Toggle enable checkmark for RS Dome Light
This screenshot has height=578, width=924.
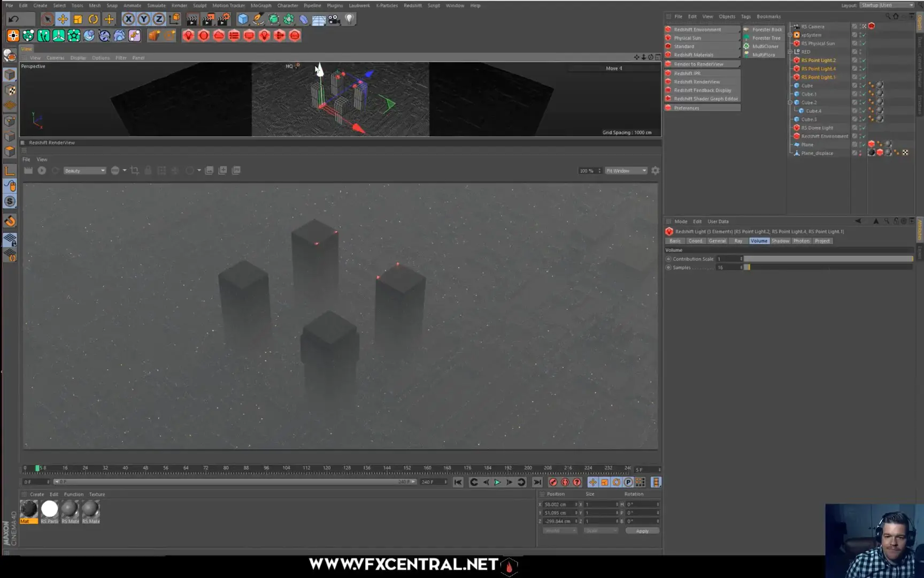pyautogui.click(x=863, y=128)
